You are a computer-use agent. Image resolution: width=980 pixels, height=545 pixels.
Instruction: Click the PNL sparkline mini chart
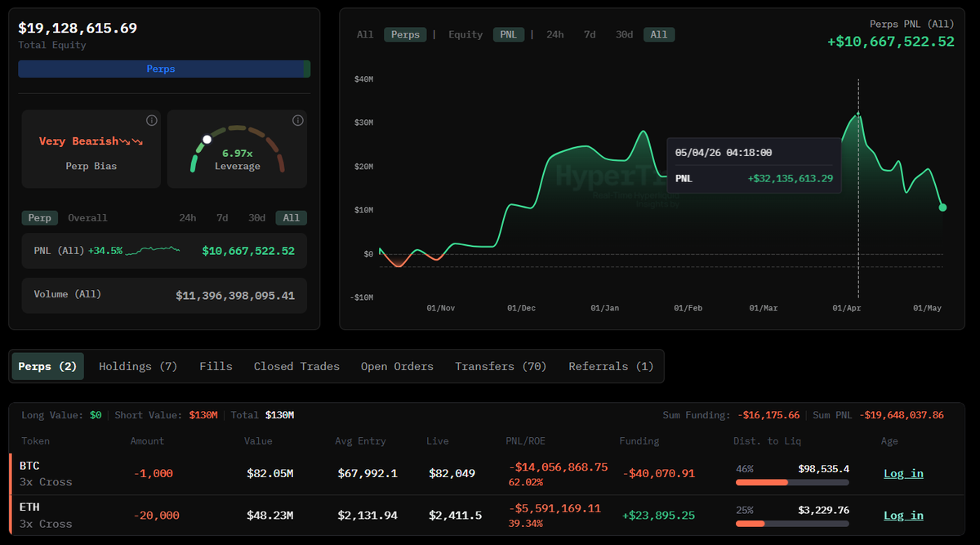coord(153,250)
